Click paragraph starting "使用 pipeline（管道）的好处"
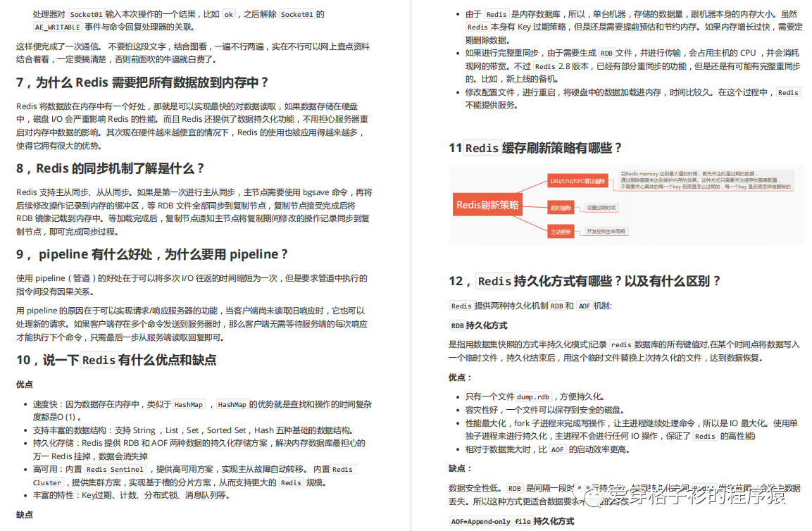812x531 pixels. point(192,285)
